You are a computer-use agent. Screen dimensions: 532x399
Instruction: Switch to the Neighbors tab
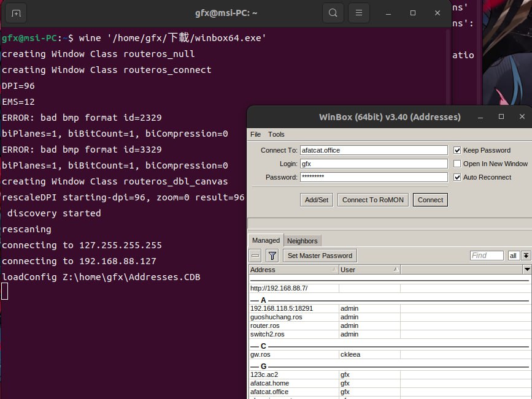302,241
